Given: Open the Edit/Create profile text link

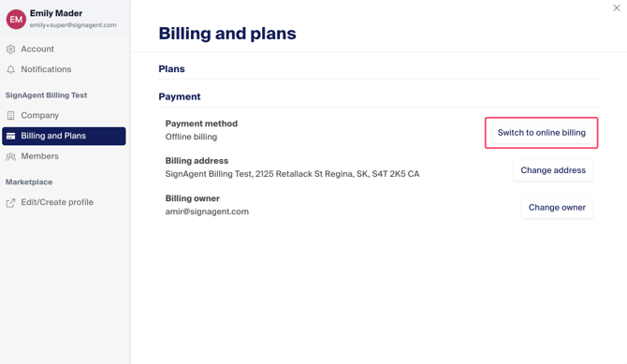Looking at the screenshot, I should [x=57, y=202].
